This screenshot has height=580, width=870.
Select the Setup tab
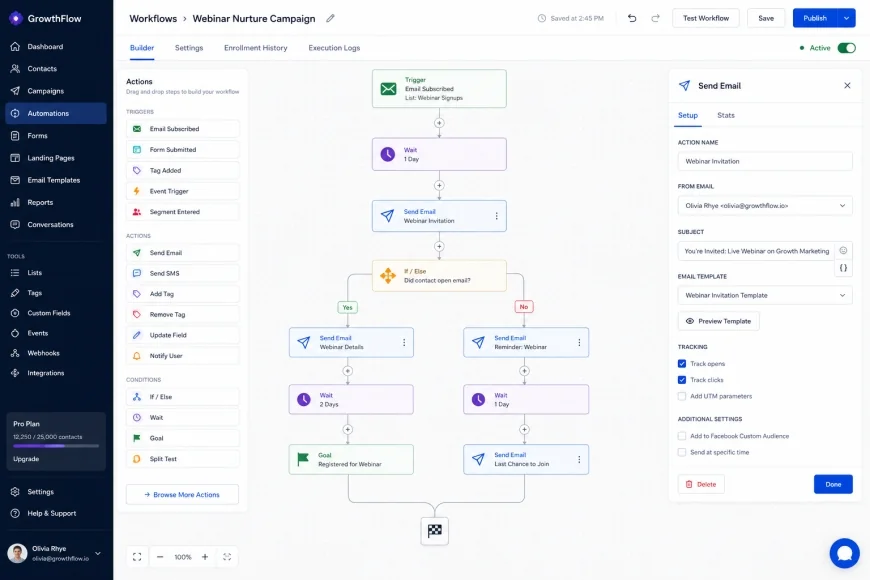coord(687,115)
